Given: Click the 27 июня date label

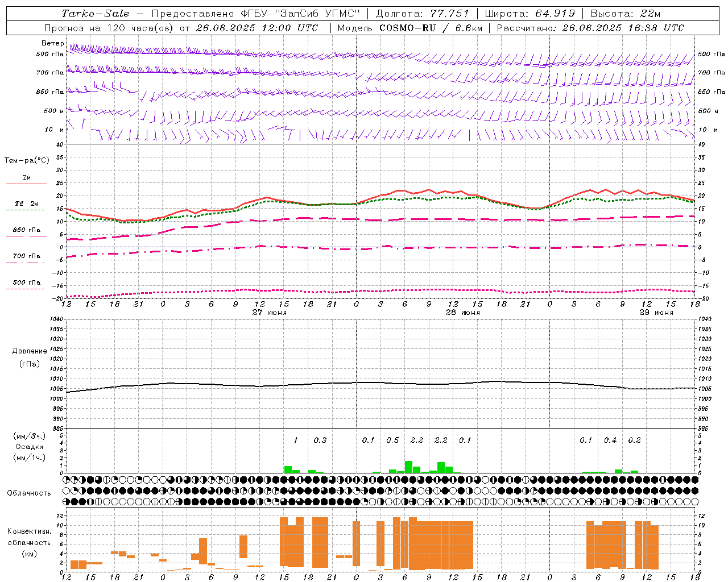Looking at the screenshot, I should [x=270, y=313].
